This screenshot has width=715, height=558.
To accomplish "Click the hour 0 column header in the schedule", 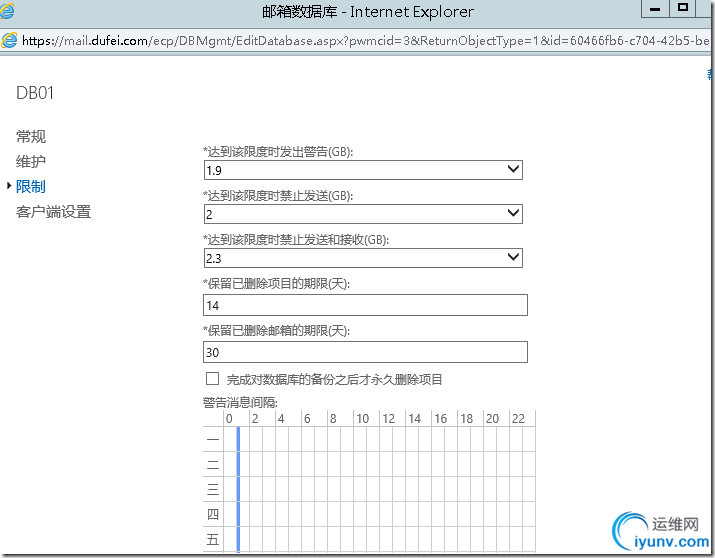I will 229,418.
